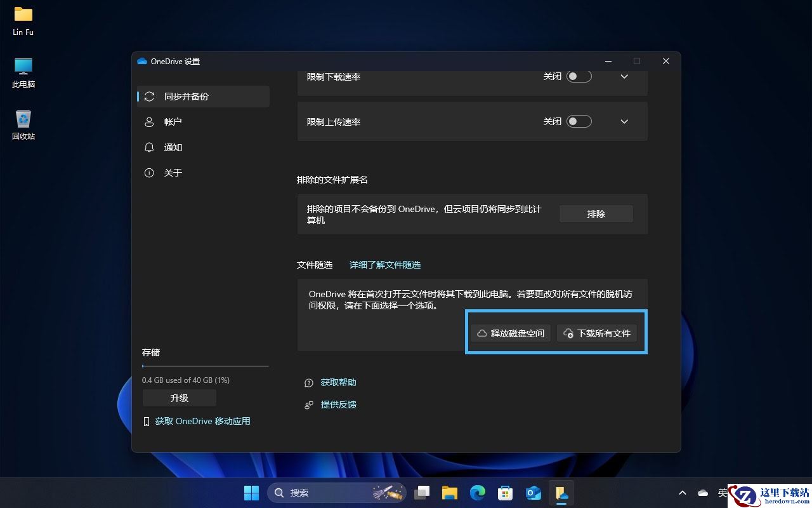
Task: Click the 排除的文件扩展名 heading
Action: (x=332, y=180)
